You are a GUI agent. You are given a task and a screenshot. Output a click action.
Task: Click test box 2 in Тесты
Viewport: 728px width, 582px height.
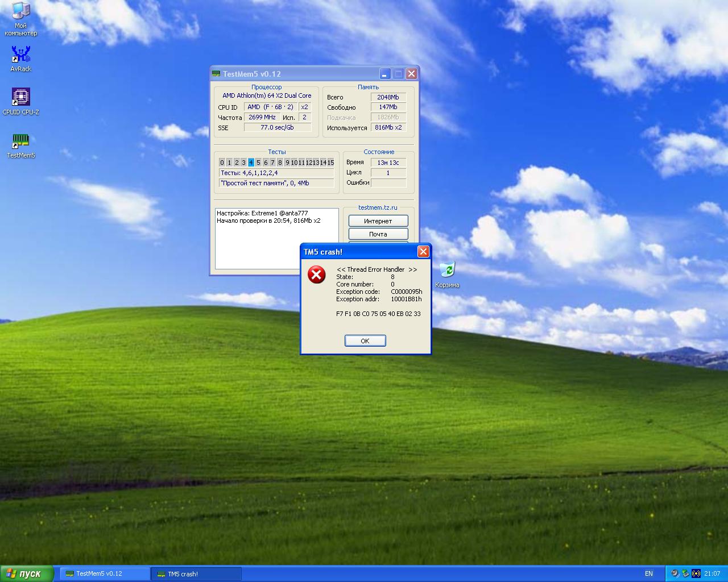pos(237,163)
